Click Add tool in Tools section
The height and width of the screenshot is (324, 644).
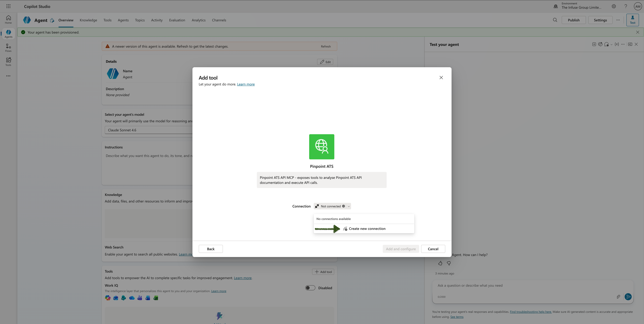323,272
